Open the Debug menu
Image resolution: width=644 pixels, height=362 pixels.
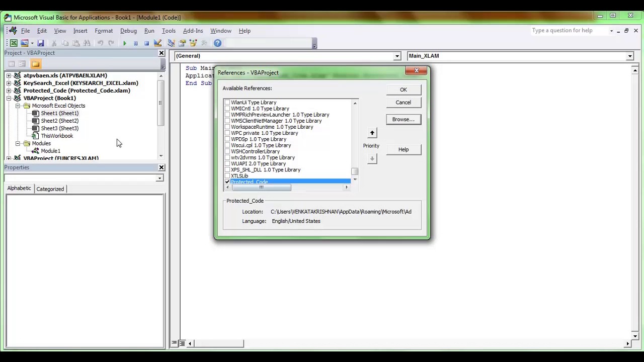128,31
